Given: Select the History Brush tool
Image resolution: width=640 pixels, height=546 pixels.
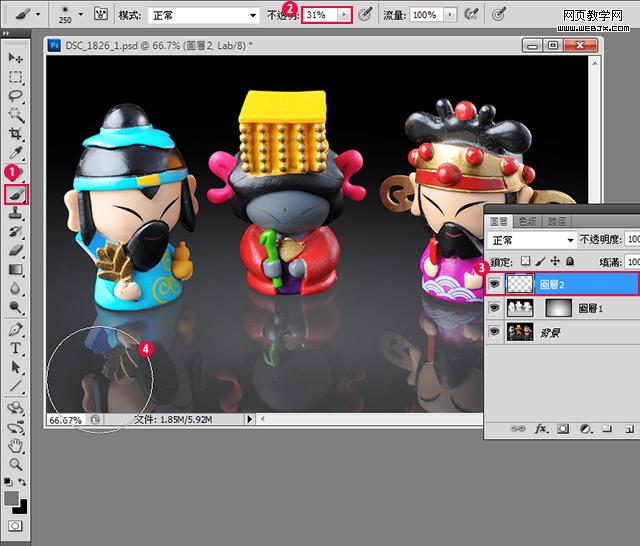Looking at the screenshot, I should (16, 231).
